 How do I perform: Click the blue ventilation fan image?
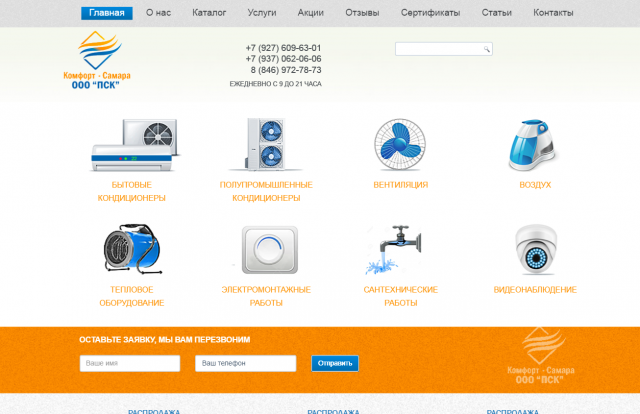[400, 144]
